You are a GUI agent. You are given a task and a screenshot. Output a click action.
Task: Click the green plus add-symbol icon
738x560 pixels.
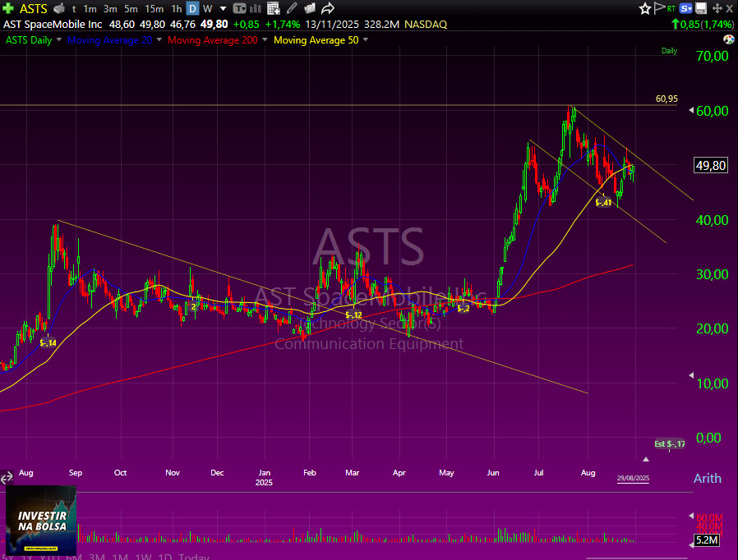point(8,8)
